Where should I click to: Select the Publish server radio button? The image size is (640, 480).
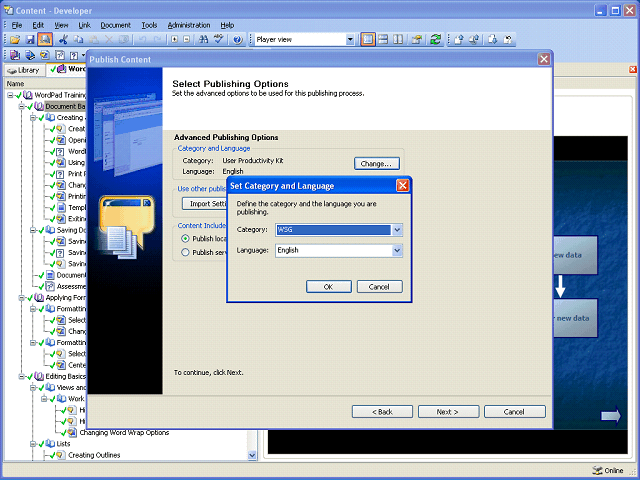(x=185, y=252)
